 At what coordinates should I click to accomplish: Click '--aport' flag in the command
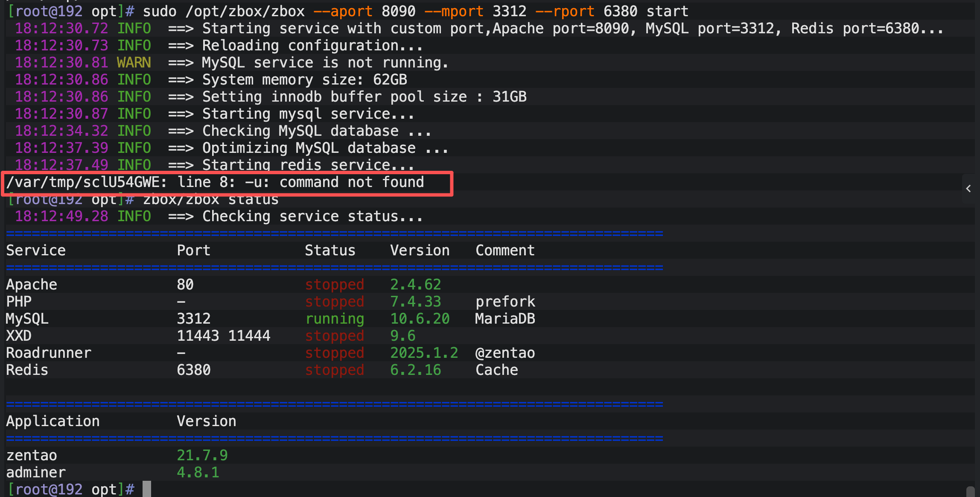point(343,12)
